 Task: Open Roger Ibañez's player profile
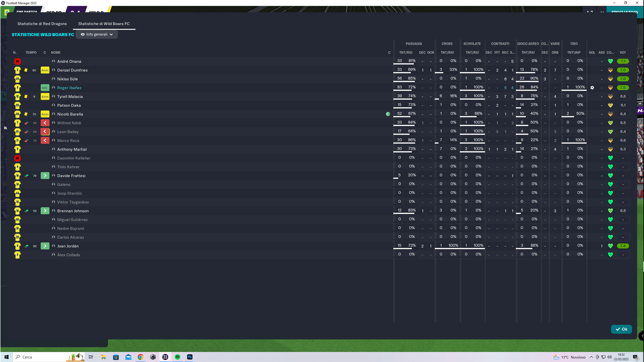tap(69, 88)
